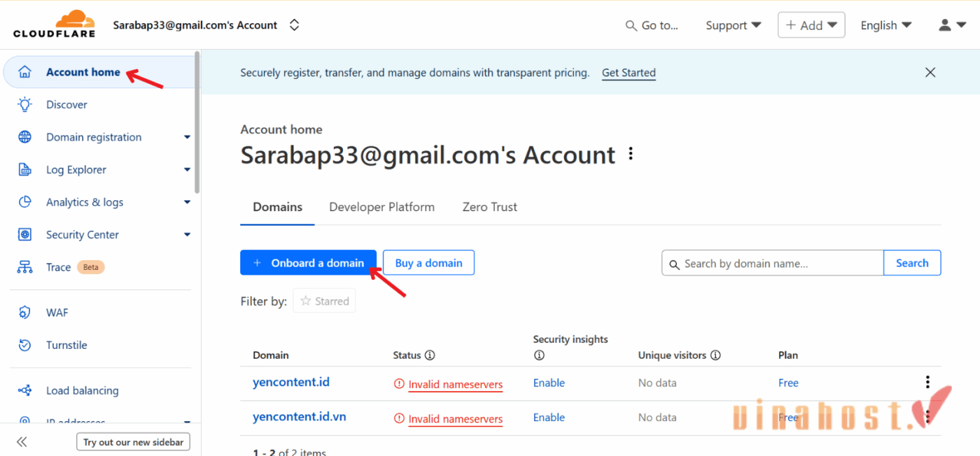This screenshot has height=456, width=980.
Task: Open the Add dropdown menu
Action: click(811, 24)
